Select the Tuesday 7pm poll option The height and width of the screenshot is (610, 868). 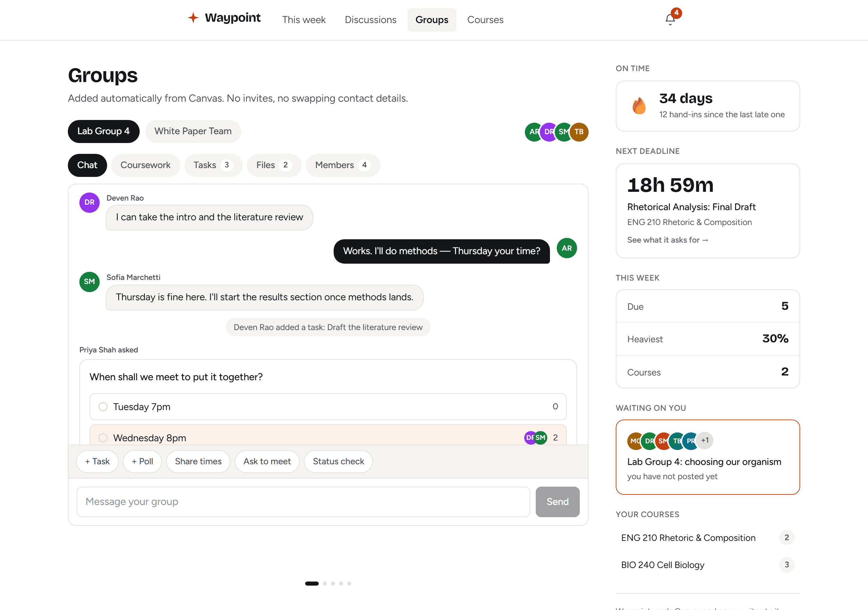328,407
